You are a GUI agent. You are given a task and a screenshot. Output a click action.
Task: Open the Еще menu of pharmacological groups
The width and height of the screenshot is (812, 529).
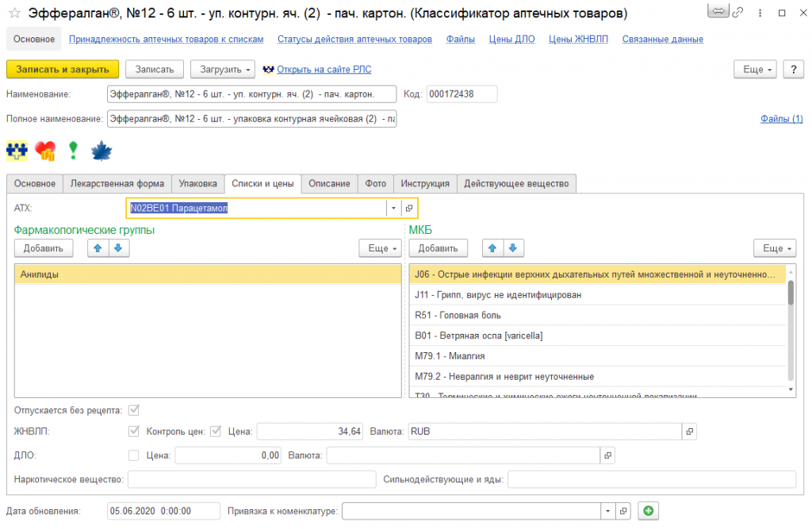[x=380, y=248]
